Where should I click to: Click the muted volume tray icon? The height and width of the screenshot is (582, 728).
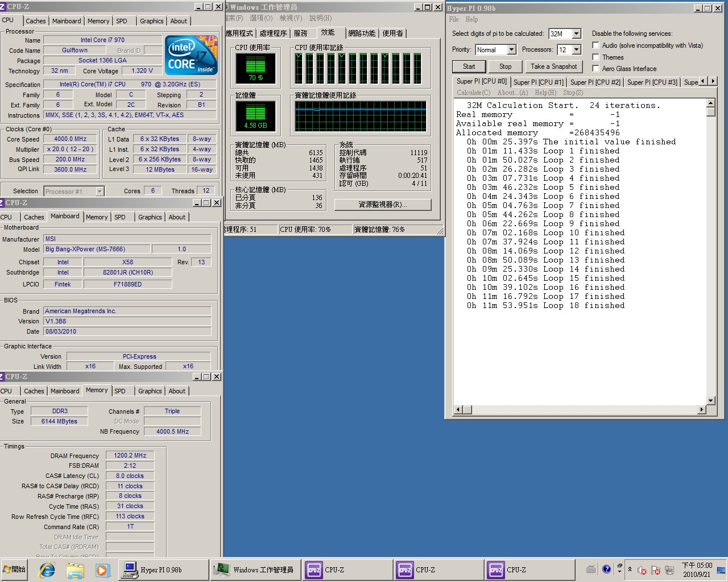coord(642,570)
